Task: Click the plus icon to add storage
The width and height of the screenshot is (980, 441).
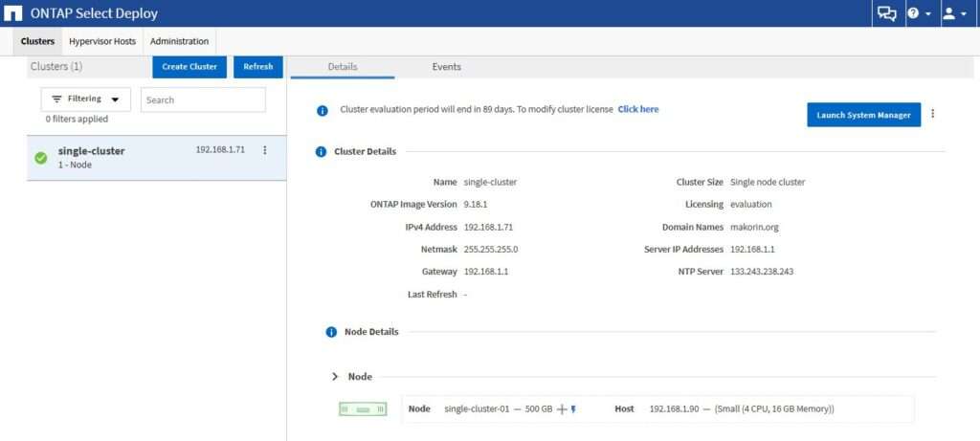Action: (561, 409)
